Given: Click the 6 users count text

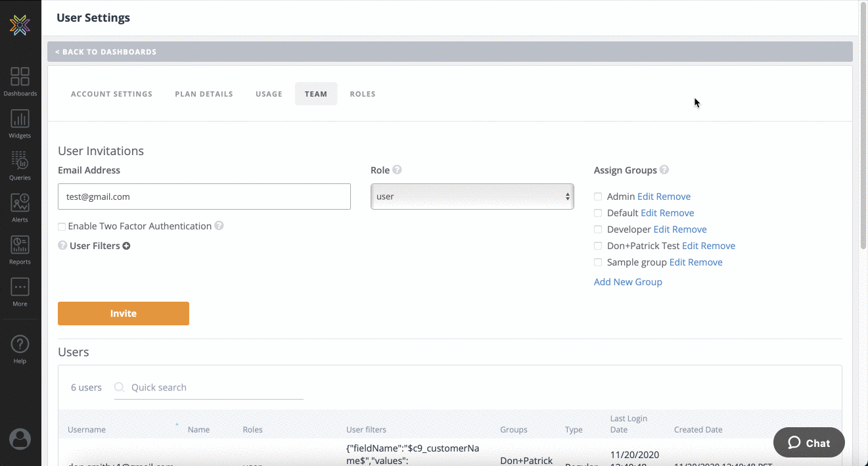Looking at the screenshot, I should 86,387.
